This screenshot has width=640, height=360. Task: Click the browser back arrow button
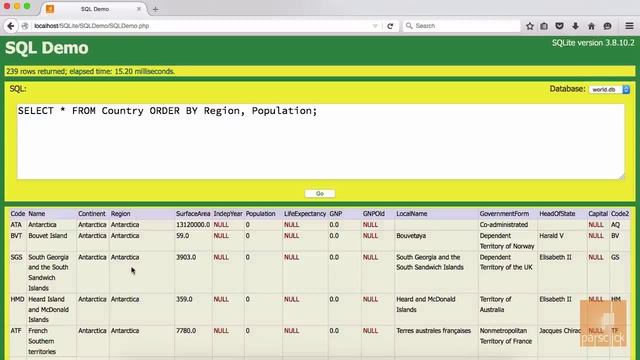point(11,26)
